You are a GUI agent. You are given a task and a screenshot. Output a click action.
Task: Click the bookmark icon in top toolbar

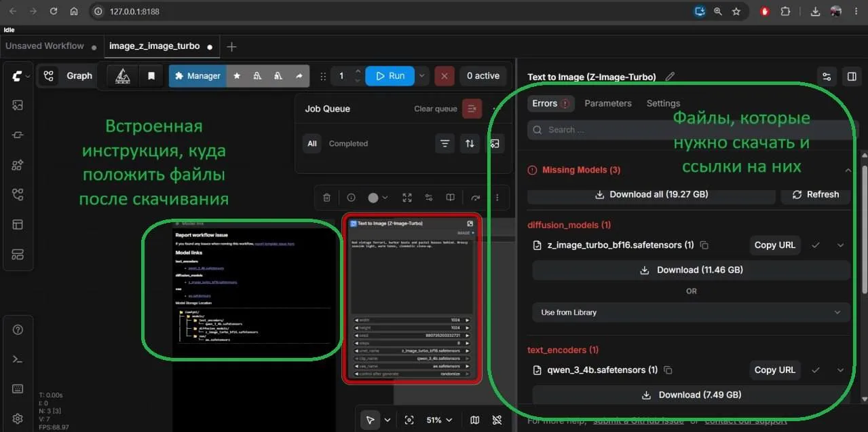[151, 76]
